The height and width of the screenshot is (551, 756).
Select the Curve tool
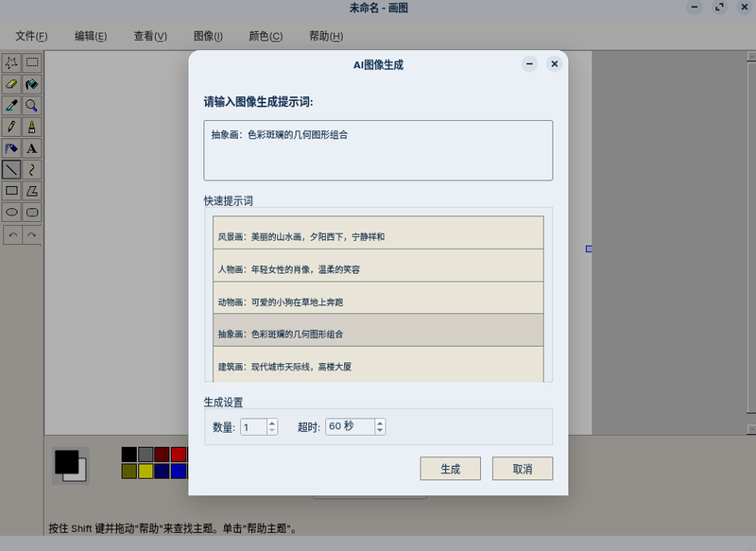click(32, 170)
